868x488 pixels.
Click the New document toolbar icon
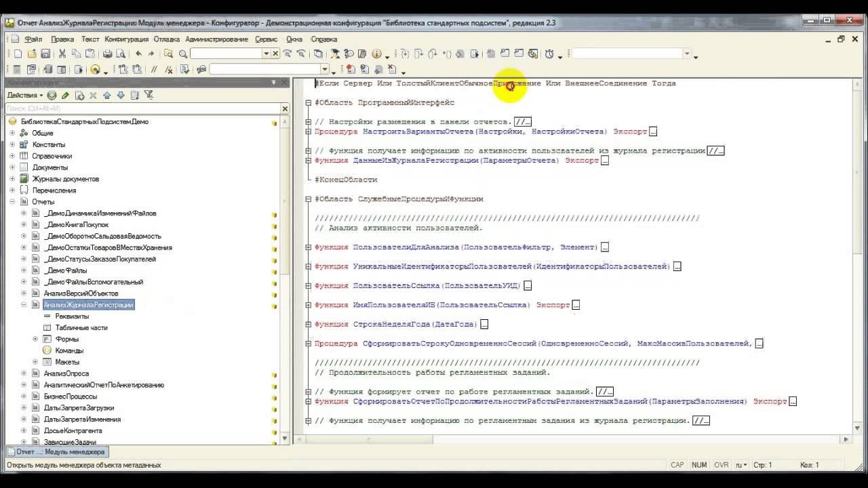click(18, 54)
